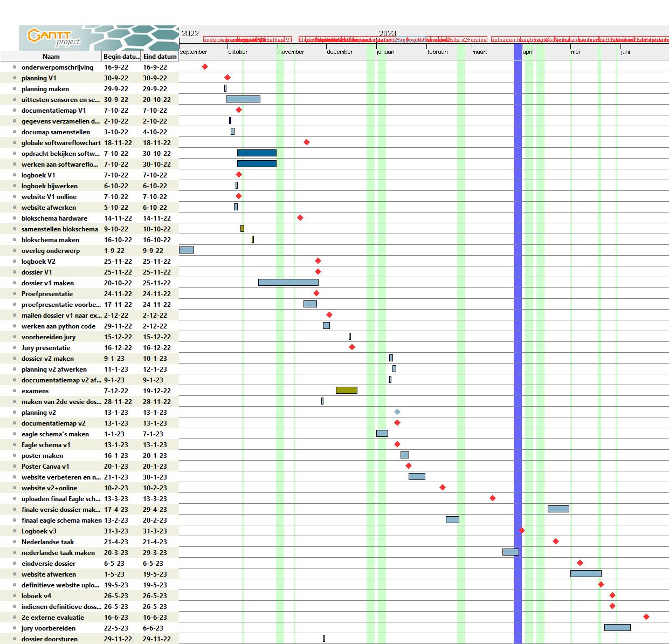Viewport: 669px width, 644px height.
Task: Click the GanttProject logo
Action: [x=54, y=38]
